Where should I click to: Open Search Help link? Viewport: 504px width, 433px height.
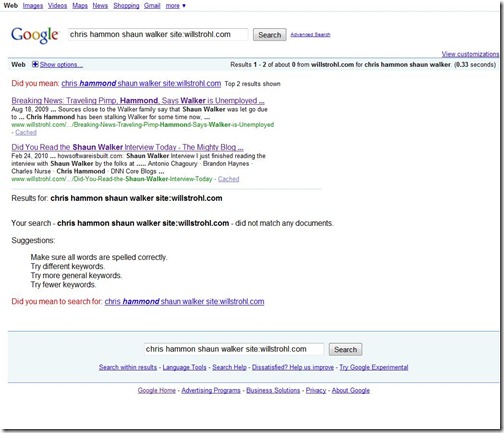[x=229, y=367]
